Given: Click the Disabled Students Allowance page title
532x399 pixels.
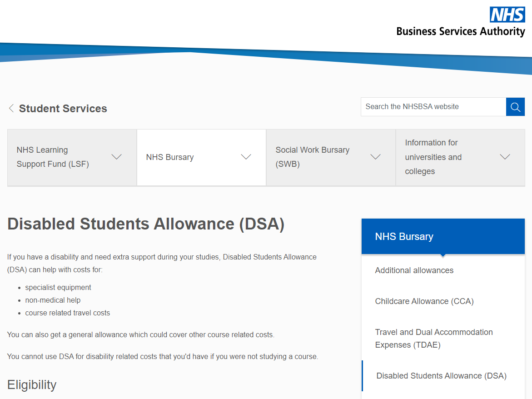Looking at the screenshot, I should 145,224.
